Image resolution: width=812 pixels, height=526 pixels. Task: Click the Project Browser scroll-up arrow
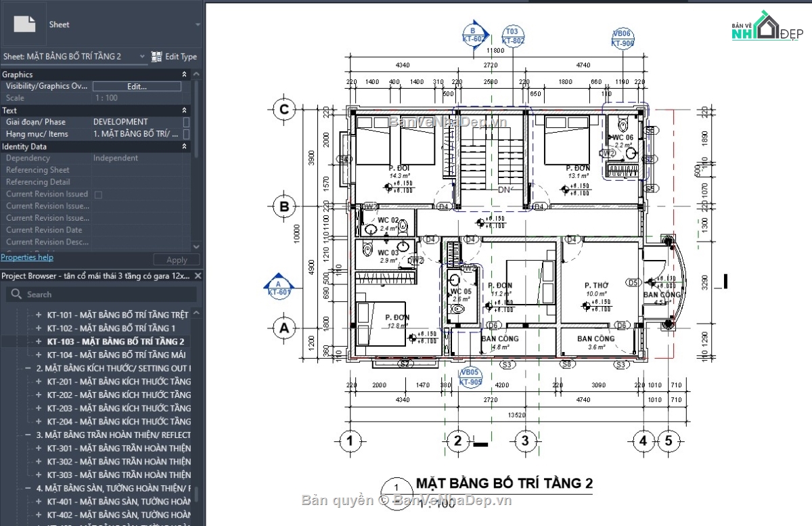tap(197, 312)
